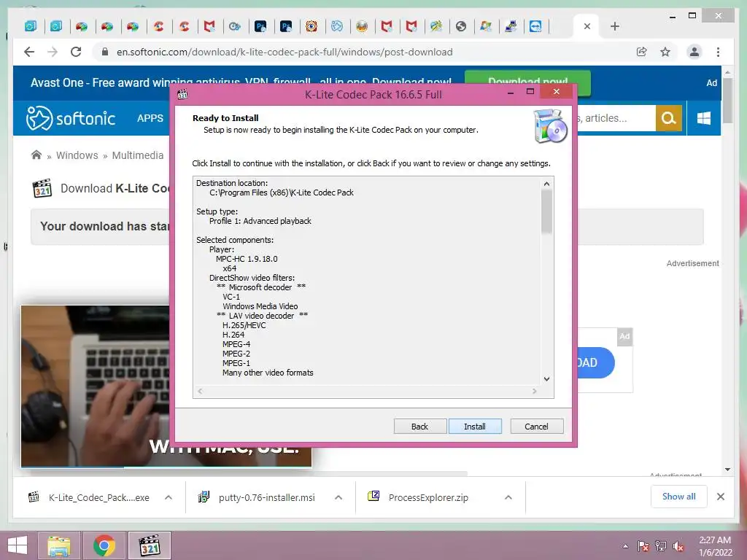The image size is (747, 560).
Task: Close the Chrome downloads bar
Action: [720, 497]
